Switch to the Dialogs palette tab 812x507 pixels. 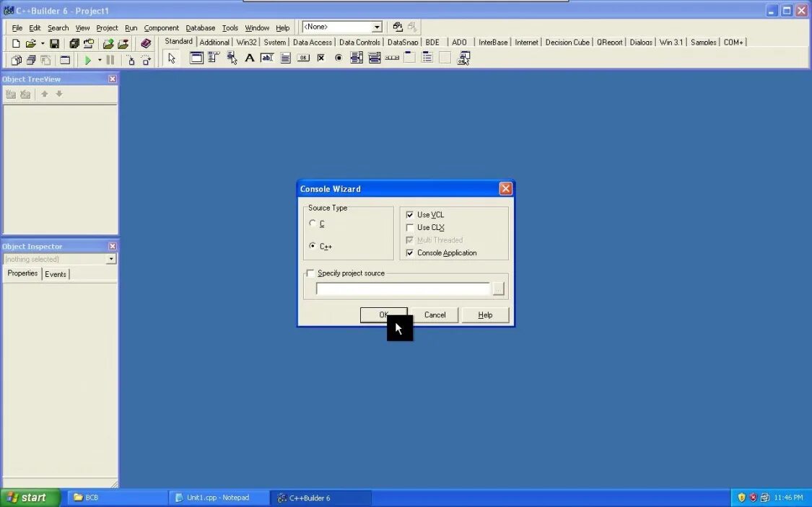[x=641, y=43]
